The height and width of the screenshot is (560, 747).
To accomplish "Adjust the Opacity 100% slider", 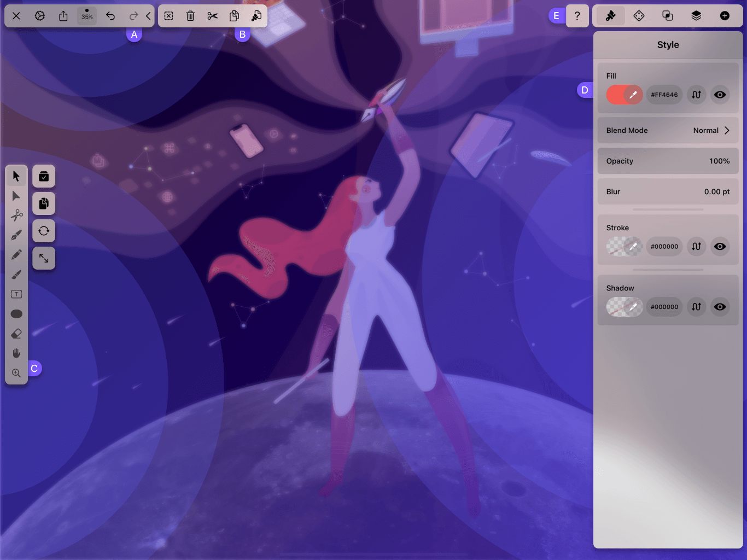I will (668, 161).
